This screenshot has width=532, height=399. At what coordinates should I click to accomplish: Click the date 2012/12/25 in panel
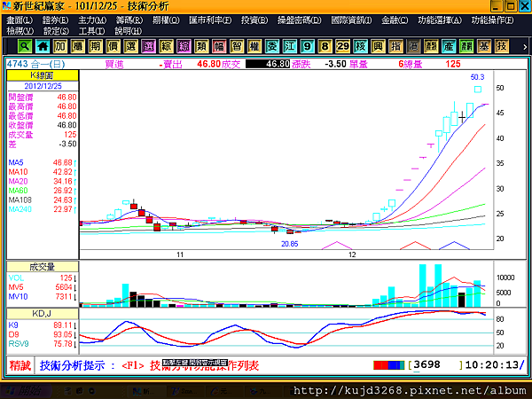coord(43,86)
